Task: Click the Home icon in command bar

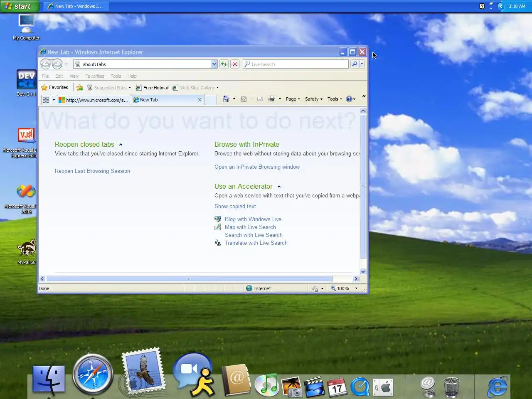Action: (226, 99)
